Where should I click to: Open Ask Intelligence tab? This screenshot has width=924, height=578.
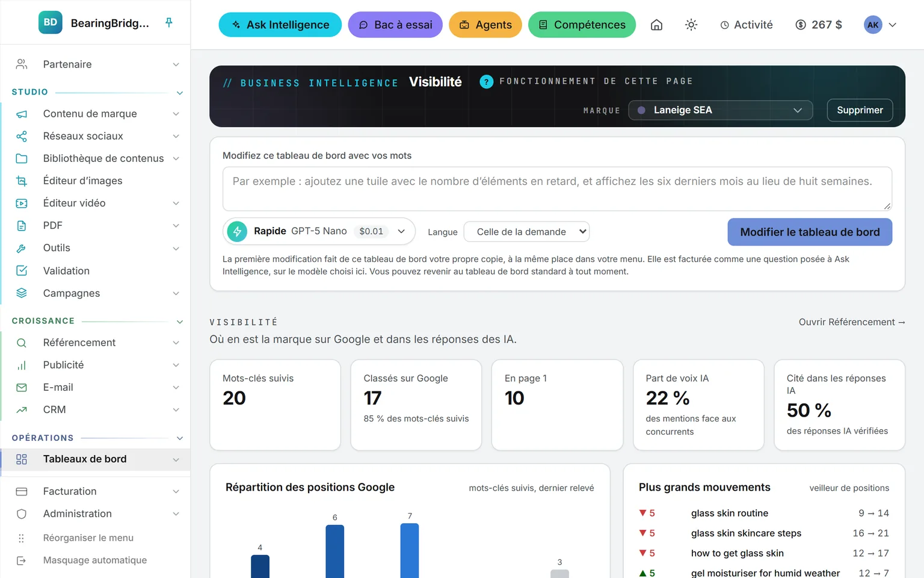[x=280, y=25]
